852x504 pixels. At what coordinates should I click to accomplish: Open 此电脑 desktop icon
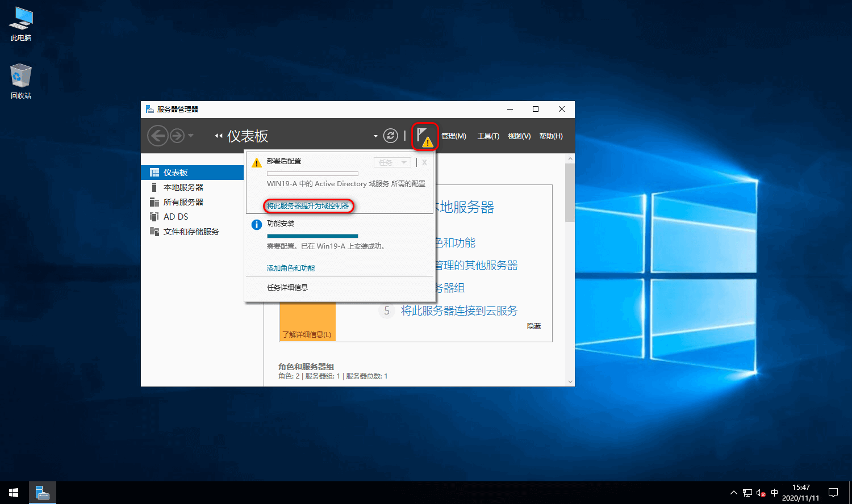tap(21, 24)
